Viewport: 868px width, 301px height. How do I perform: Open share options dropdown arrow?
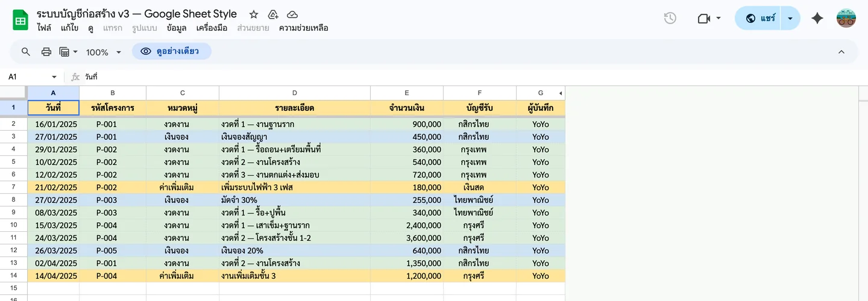[x=790, y=19]
